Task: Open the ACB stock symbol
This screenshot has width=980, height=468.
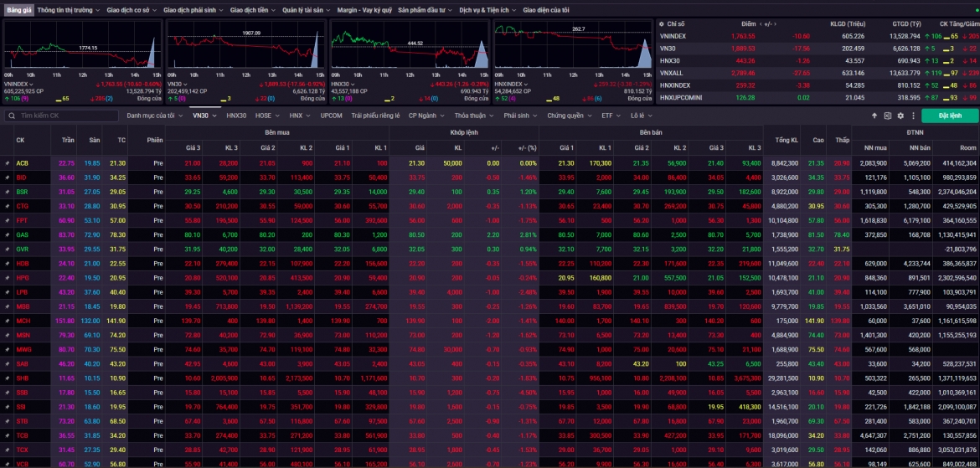Action: (x=22, y=163)
